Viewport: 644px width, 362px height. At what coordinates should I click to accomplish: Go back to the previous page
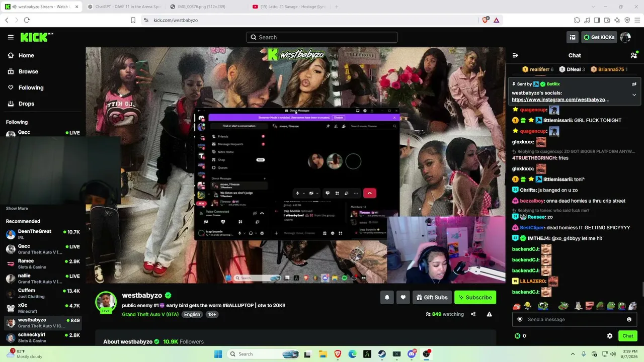click(x=7, y=20)
